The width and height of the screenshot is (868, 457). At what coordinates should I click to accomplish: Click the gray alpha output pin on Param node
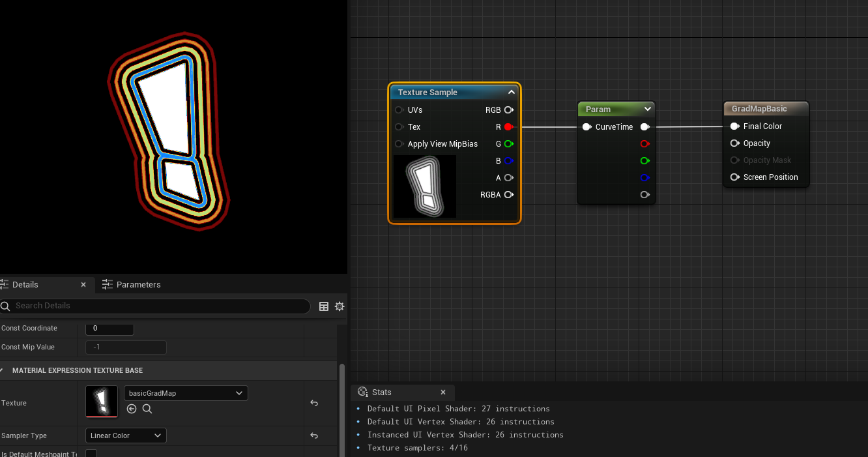coord(644,195)
